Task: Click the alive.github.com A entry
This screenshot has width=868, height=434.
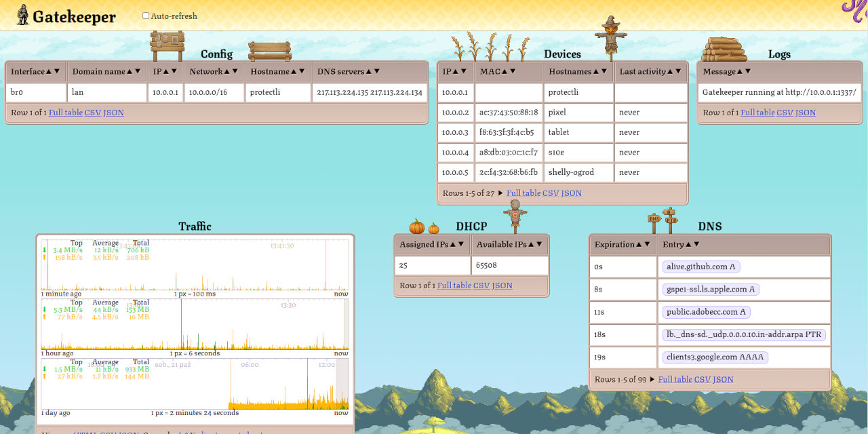Action: click(x=701, y=267)
